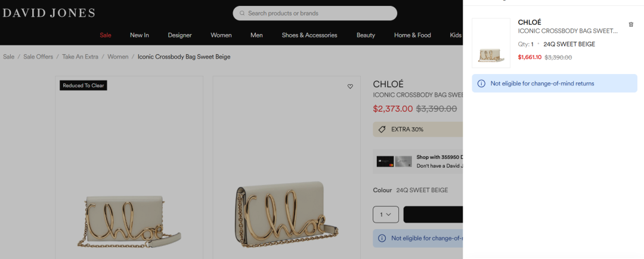Delete the Chloé bag from cart
The height and width of the screenshot is (259, 644).
click(x=631, y=24)
